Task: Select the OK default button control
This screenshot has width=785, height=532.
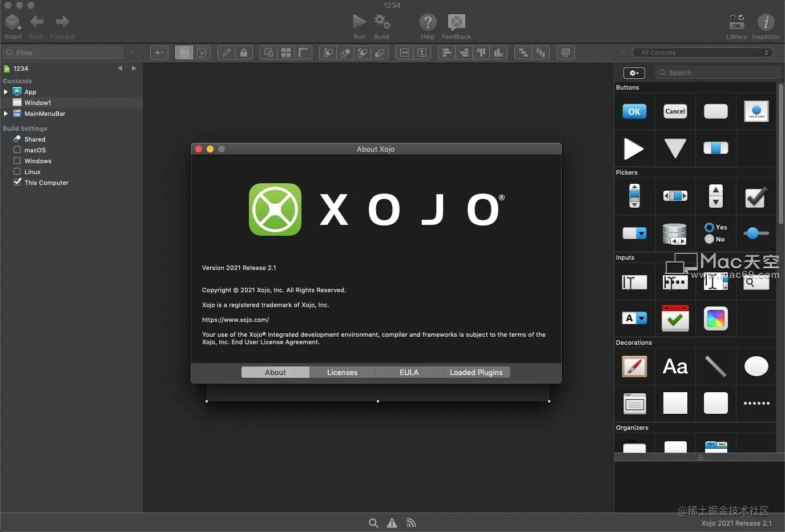Action: pyautogui.click(x=634, y=111)
